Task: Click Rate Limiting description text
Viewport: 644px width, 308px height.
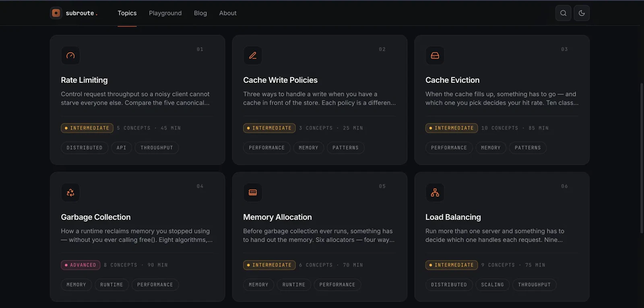Action: tap(135, 99)
